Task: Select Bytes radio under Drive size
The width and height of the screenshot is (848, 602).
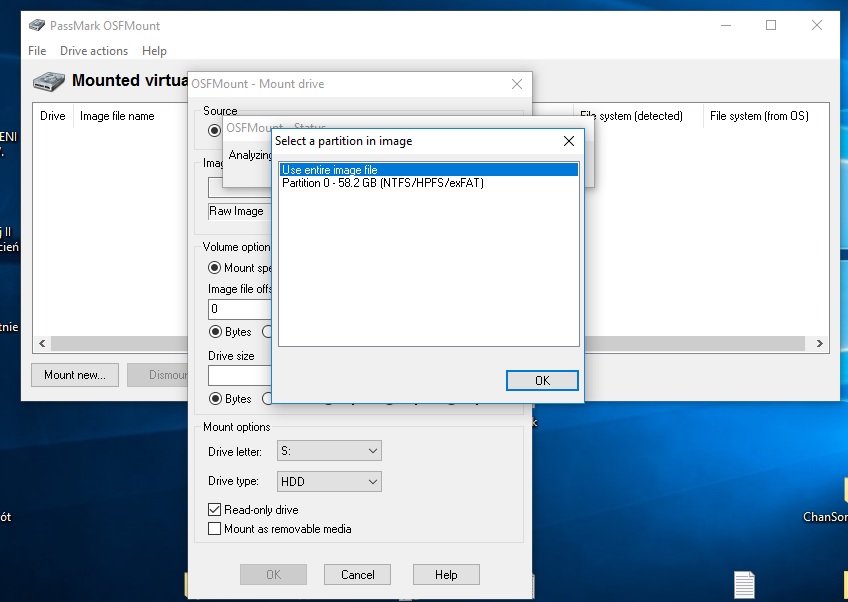Action: point(215,399)
